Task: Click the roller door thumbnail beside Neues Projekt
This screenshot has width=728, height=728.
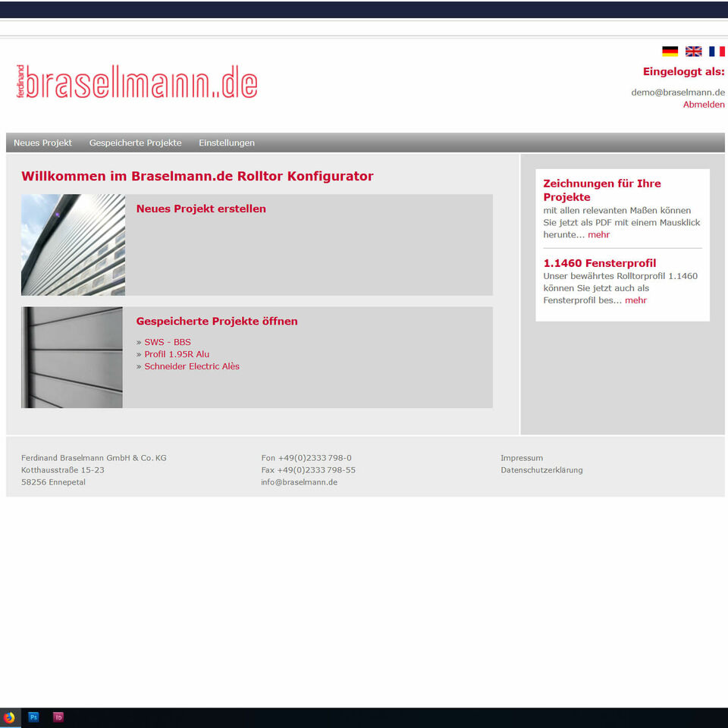Action: (73, 245)
